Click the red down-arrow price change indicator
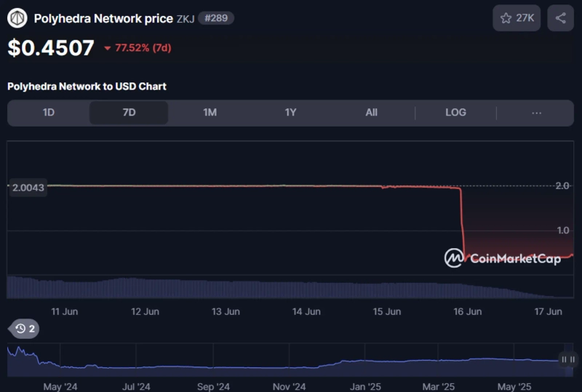This screenshot has height=392, width=582. [x=108, y=49]
